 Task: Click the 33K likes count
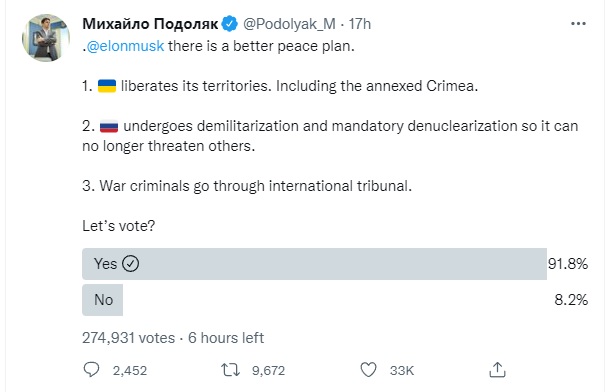click(x=402, y=371)
